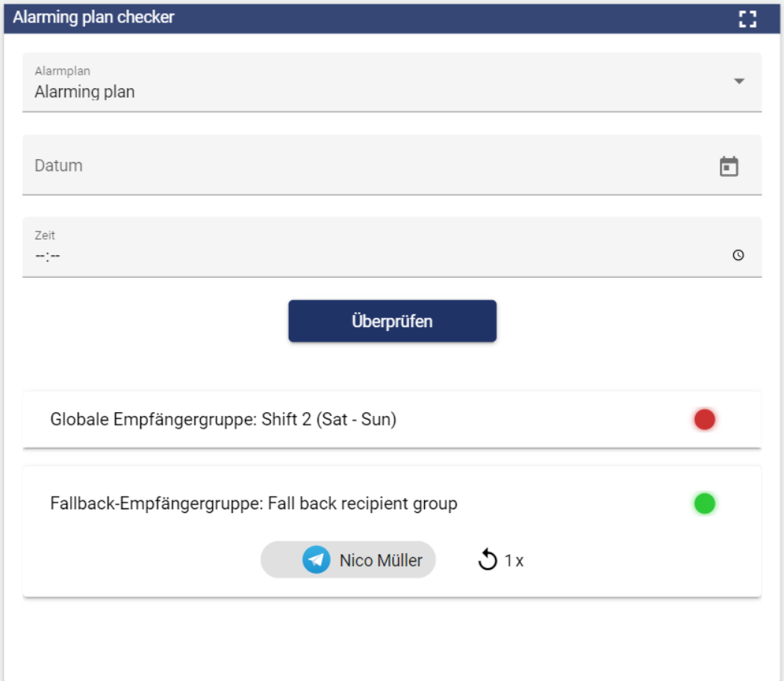Click the clock icon in Zeit field
Image resolution: width=784 pixels, height=681 pixels.
click(738, 255)
